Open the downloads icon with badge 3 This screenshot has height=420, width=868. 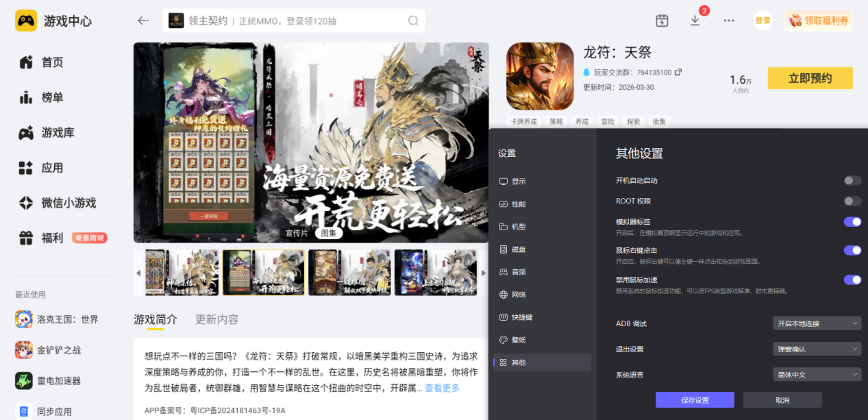pos(695,21)
